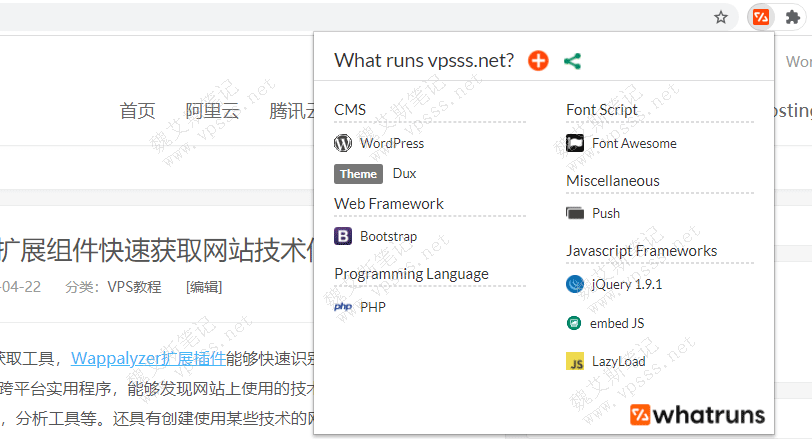
Task: Open the whatruns brand logo
Action: (697, 415)
